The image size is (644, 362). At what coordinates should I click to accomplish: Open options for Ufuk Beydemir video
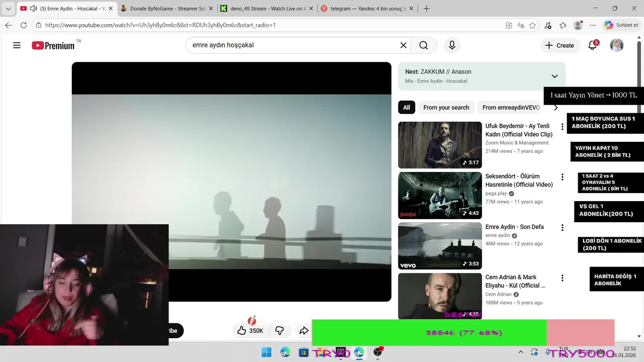(x=562, y=127)
